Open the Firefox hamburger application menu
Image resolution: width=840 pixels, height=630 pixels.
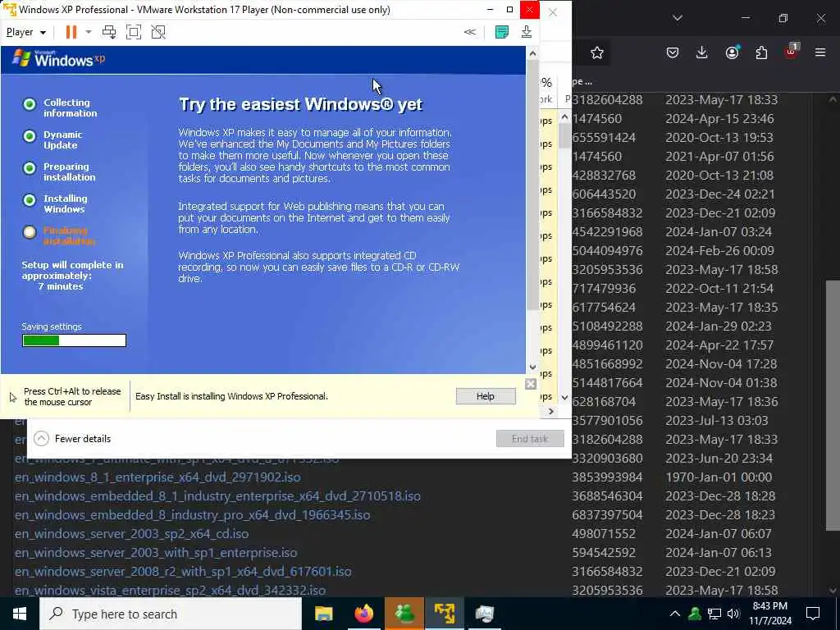[820, 52]
